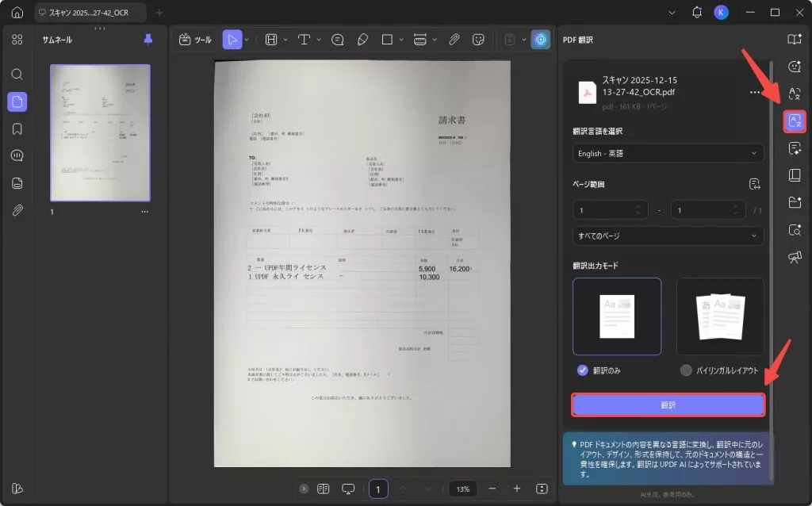The width and height of the screenshot is (812, 506).
Task: Open the sticker/stamp tool
Action: (477, 39)
